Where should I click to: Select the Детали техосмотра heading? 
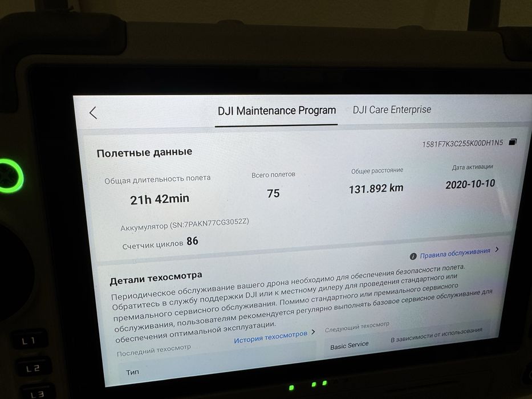[156, 278]
